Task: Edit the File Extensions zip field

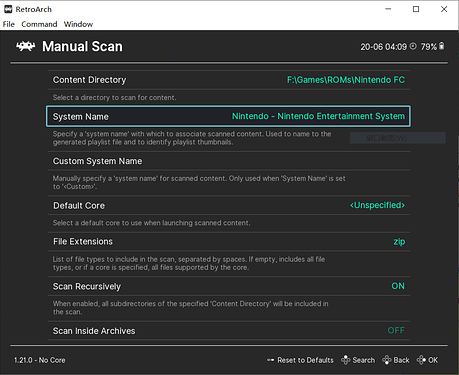Action: point(229,242)
